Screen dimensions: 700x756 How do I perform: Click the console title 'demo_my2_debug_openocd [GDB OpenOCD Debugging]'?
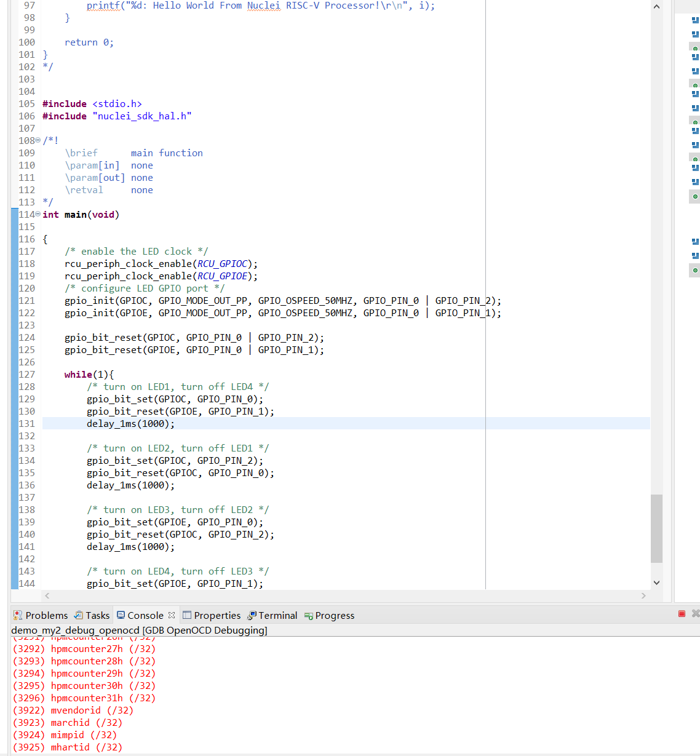click(x=139, y=630)
